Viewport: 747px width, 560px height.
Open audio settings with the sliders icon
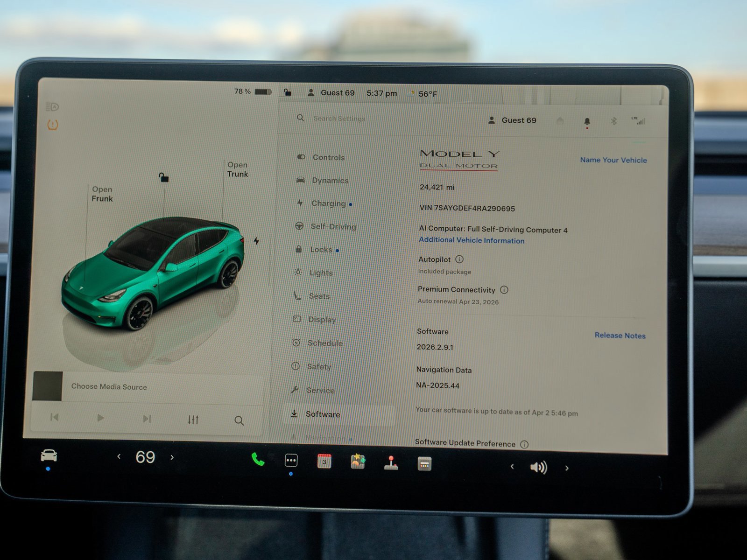[194, 420]
